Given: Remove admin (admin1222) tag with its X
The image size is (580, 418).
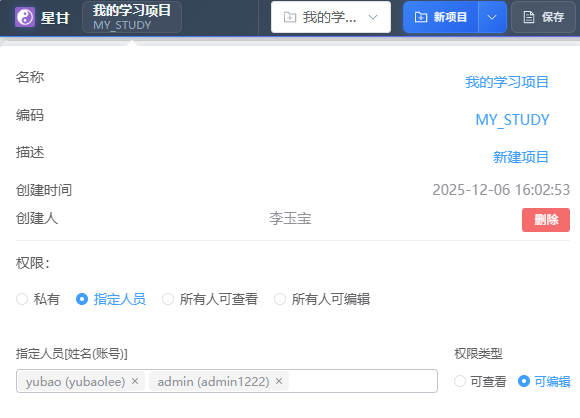Looking at the screenshot, I should coord(279,381).
